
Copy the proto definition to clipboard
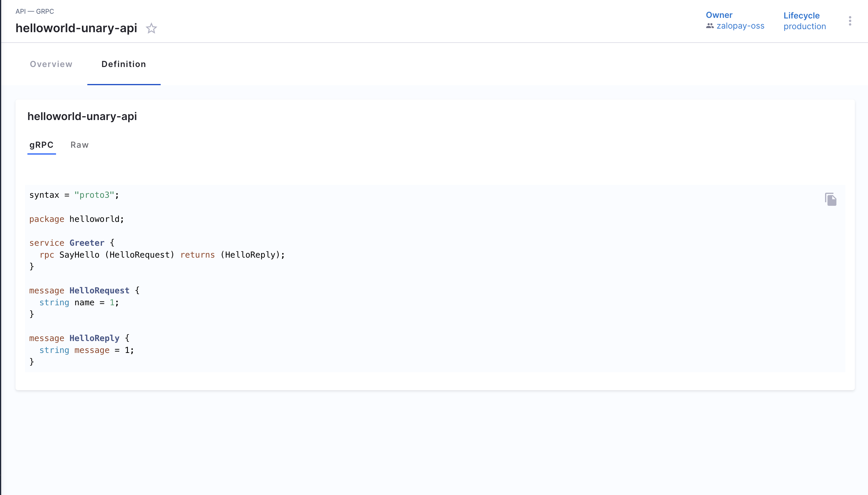pos(830,199)
